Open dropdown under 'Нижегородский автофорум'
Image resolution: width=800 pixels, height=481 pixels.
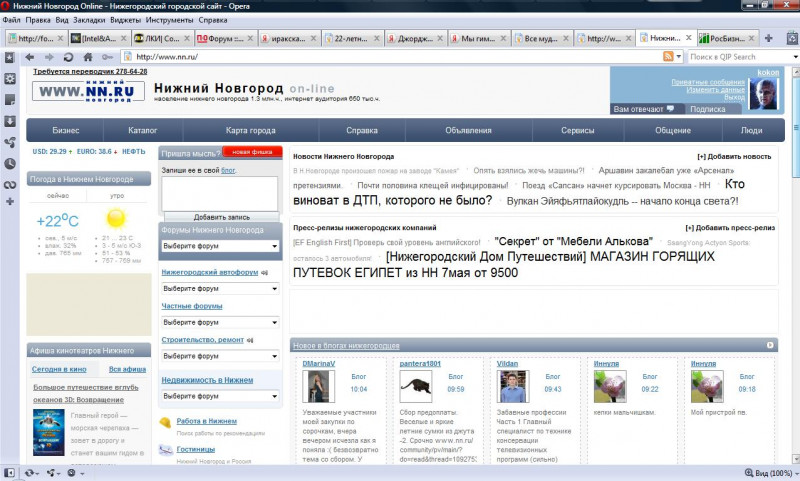tap(219, 289)
